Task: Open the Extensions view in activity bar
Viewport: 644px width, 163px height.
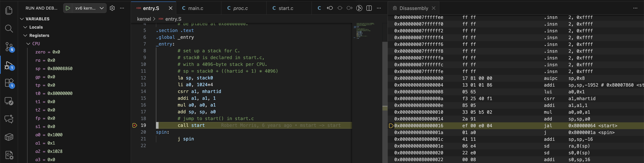Action: pyautogui.click(x=9, y=83)
